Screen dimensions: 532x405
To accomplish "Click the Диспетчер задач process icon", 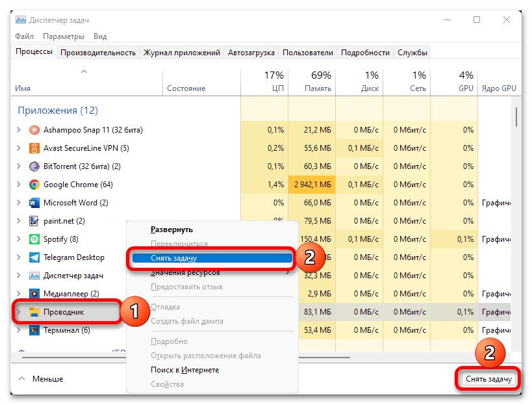I will pyautogui.click(x=34, y=276).
